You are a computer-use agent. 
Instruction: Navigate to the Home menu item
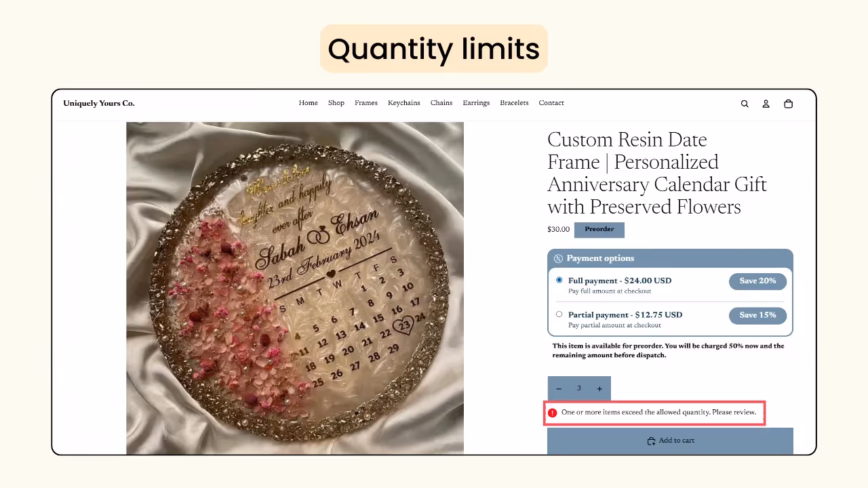pyautogui.click(x=308, y=102)
